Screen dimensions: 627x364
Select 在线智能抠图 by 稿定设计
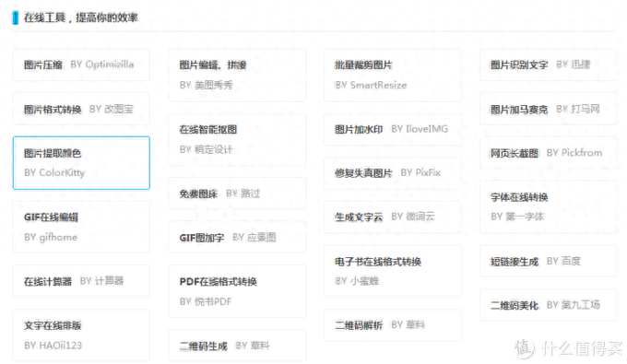tap(237, 139)
